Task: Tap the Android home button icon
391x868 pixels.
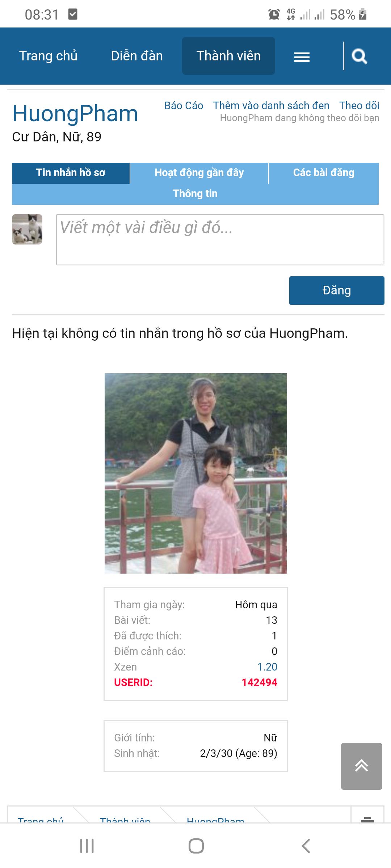Action: point(196,846)
